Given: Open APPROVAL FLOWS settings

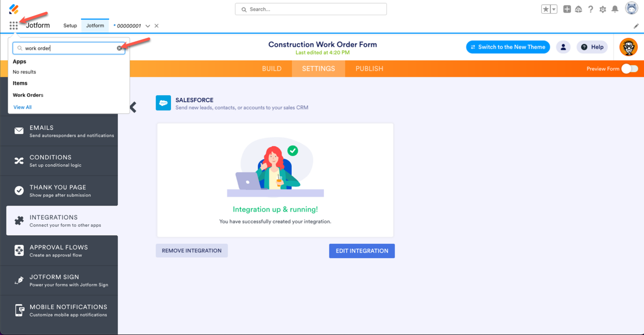Looking at the screenshot, I should (x=59, y=250).
